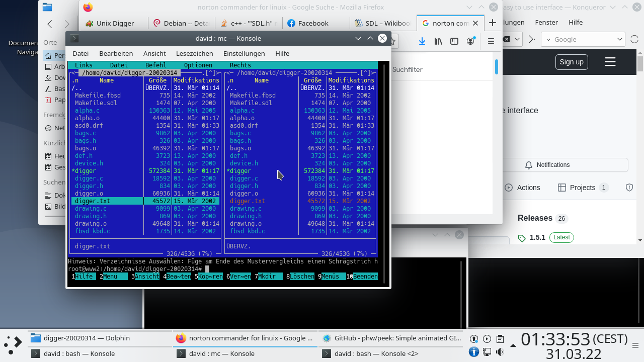Open the software updates tray icon
This screenshot has width=644, height=362.
473,338
